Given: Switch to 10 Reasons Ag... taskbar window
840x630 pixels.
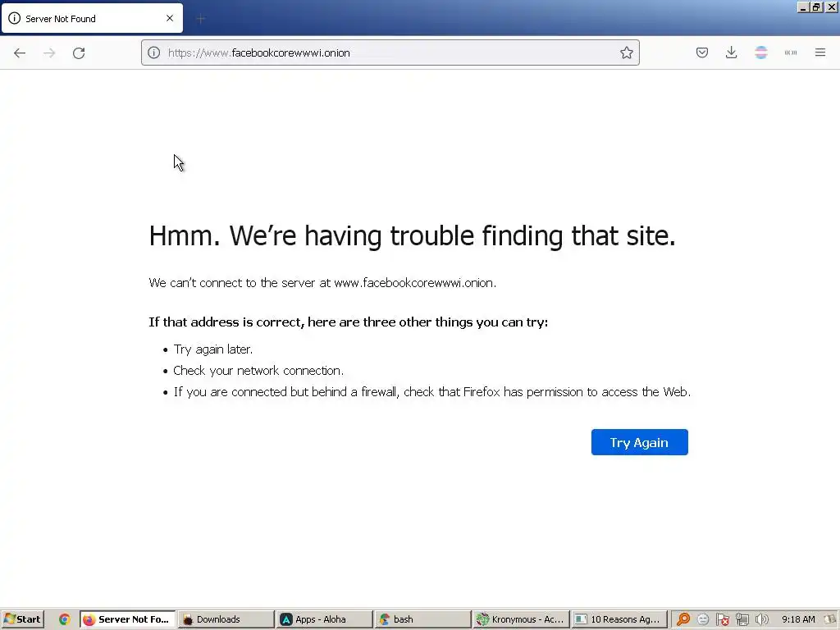Looking at the screenshot, I should click(620, 619).
